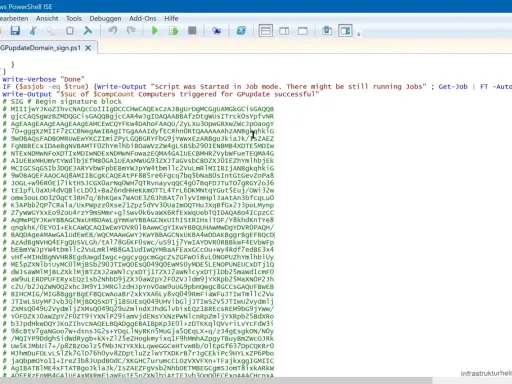Run the script with green play button

[x=155, y=31]
